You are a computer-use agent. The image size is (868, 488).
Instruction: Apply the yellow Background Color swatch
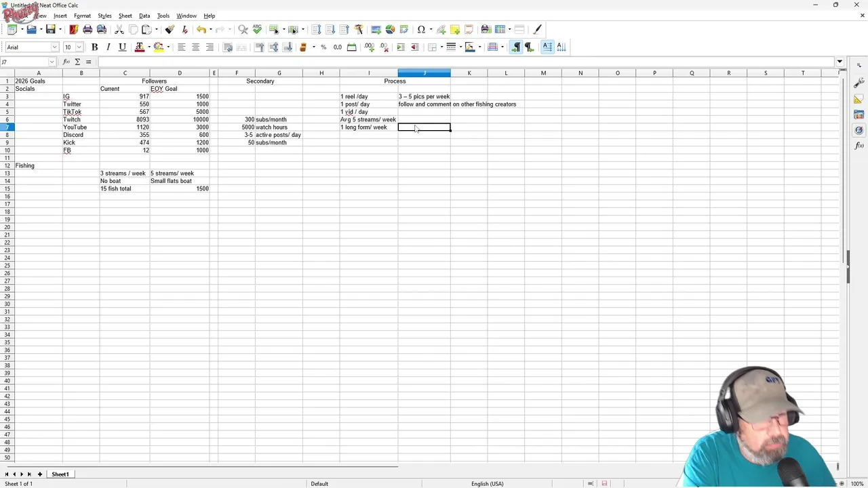pyautogui.click(x=159, y=47)
